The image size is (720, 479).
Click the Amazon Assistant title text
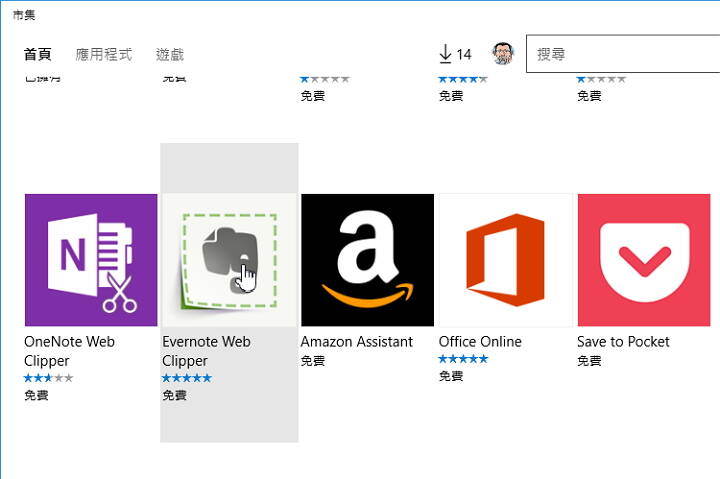(x=357, y=342)
